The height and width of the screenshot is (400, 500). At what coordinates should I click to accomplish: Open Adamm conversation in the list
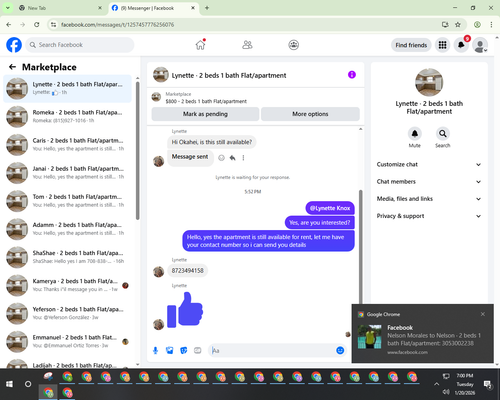(x=67, y=229)
